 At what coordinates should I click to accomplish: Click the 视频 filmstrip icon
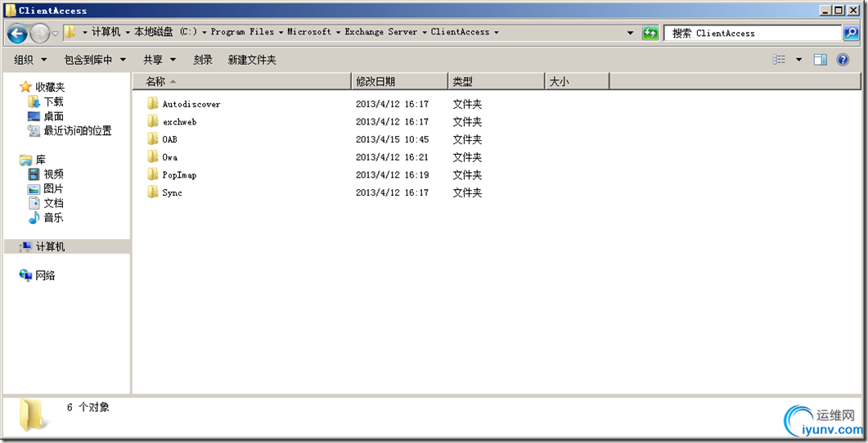pos(34,174)
